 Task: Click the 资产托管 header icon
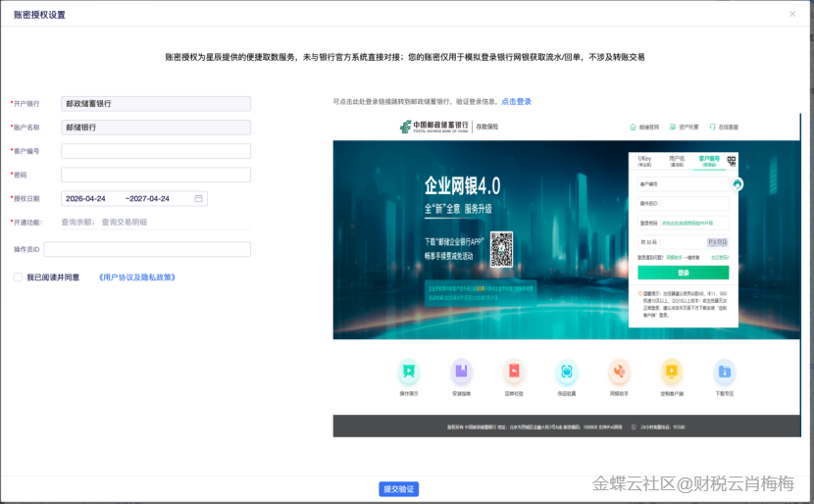click(672, 126)
